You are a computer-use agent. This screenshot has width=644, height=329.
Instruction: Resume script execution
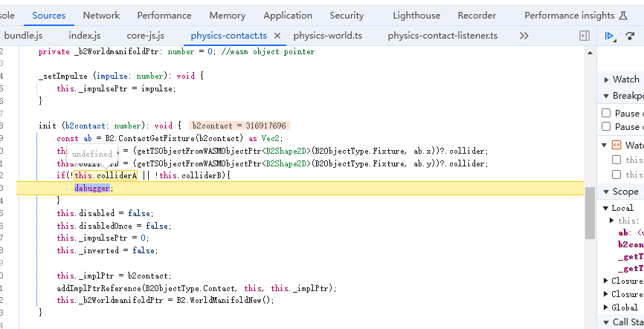[x=610, y=36]
